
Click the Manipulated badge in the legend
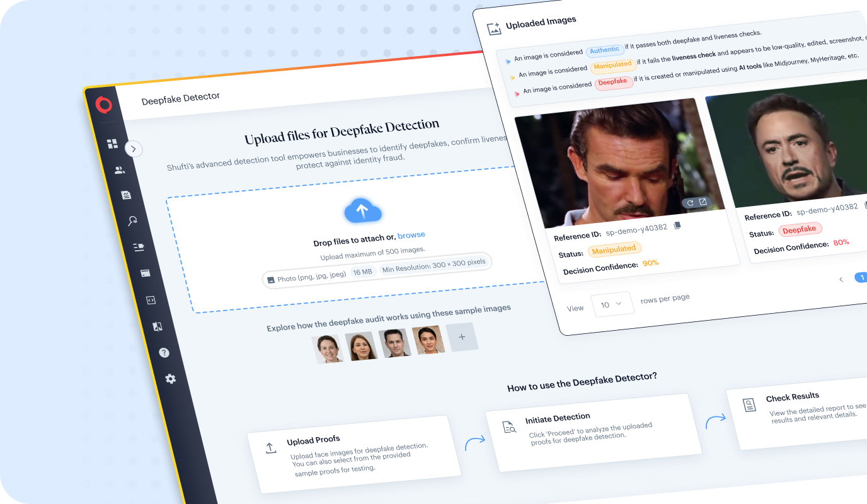coord(612,66)
